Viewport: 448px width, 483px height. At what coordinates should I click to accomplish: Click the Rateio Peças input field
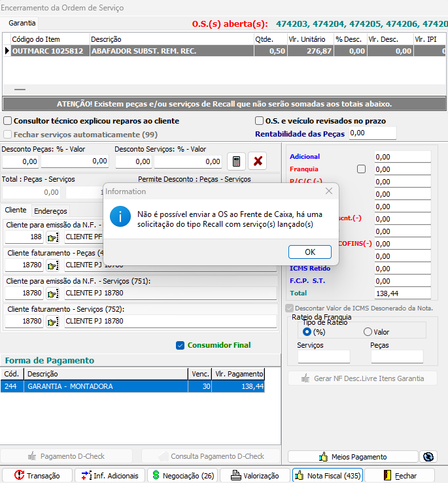coord(397,356)
